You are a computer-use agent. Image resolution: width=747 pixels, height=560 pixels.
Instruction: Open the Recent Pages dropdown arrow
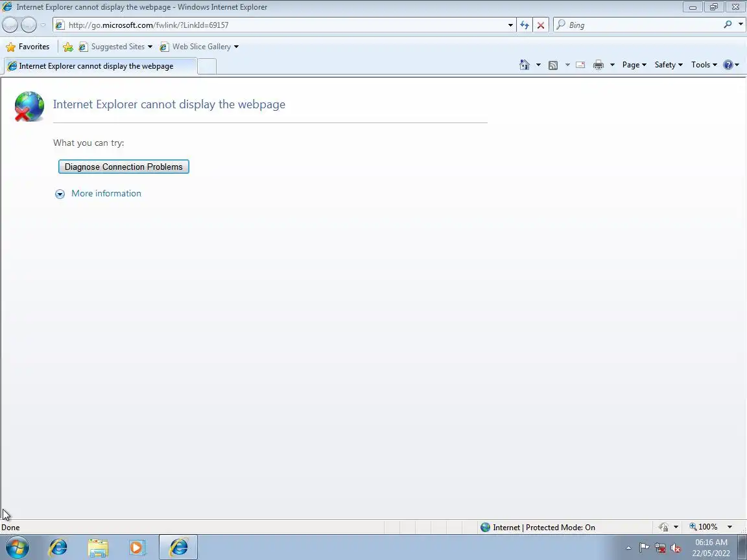click(43, 25)
